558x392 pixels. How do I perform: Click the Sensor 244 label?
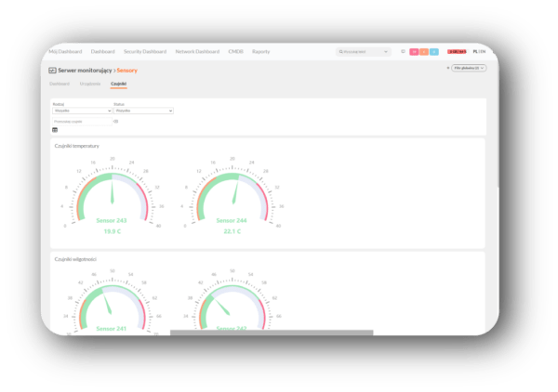click(232, 221)
